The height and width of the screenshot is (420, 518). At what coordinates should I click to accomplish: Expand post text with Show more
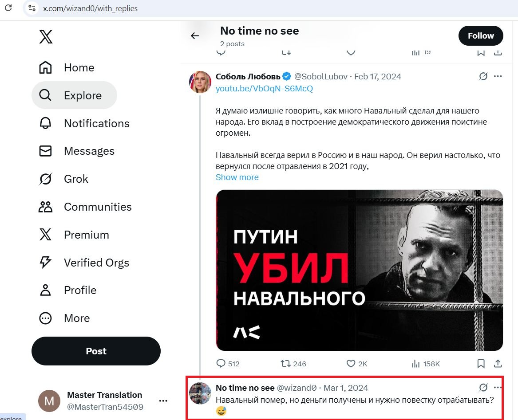[237, 177]
